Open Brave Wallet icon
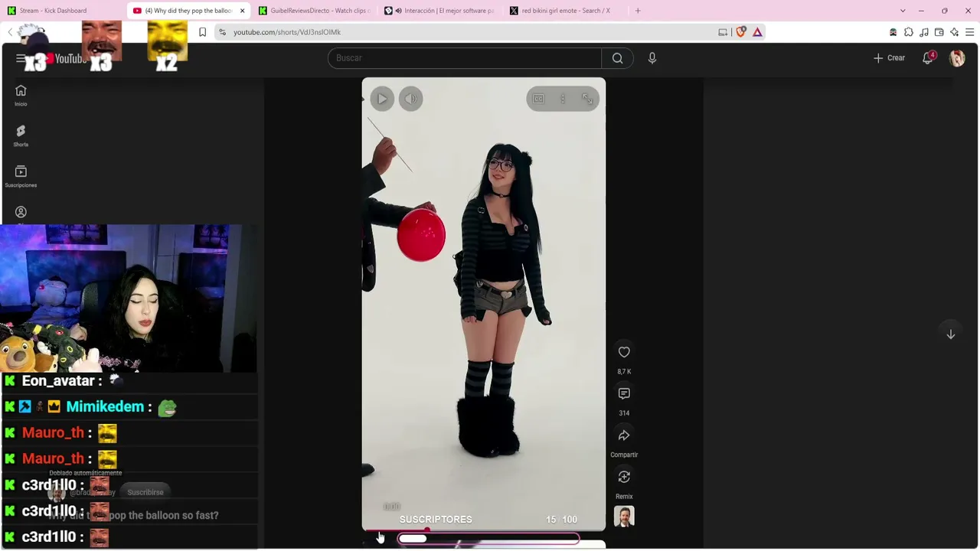Viewport: 980px width, 551px height. point(939,32)
